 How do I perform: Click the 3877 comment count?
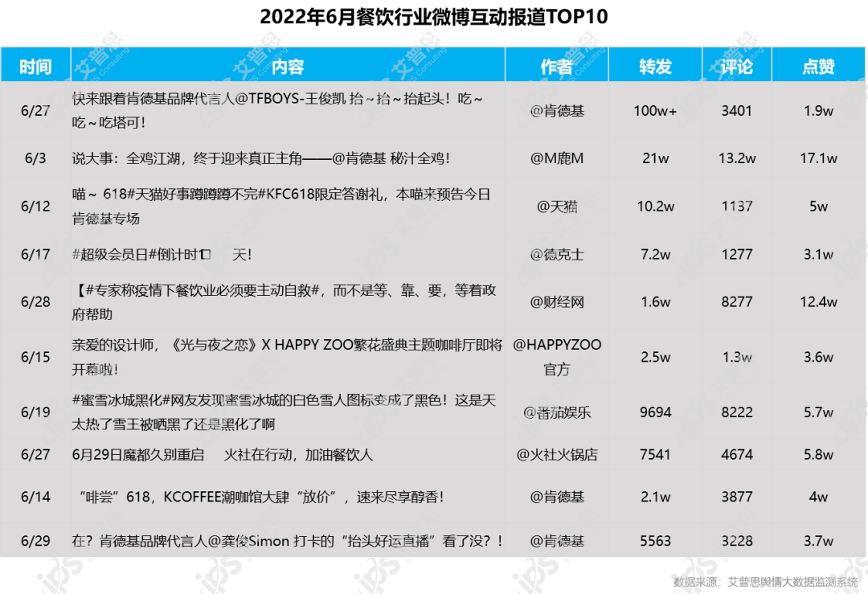pyautogui.click(x=737, y=497)
